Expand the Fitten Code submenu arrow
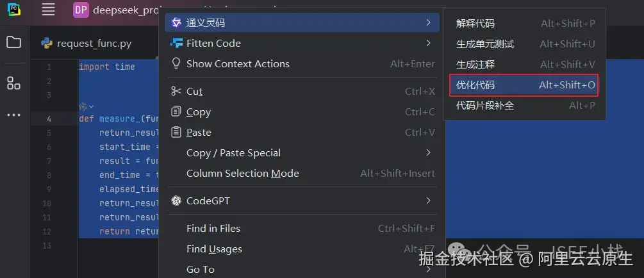Screen dimensions: 644x278 click(x=428, y=44)
